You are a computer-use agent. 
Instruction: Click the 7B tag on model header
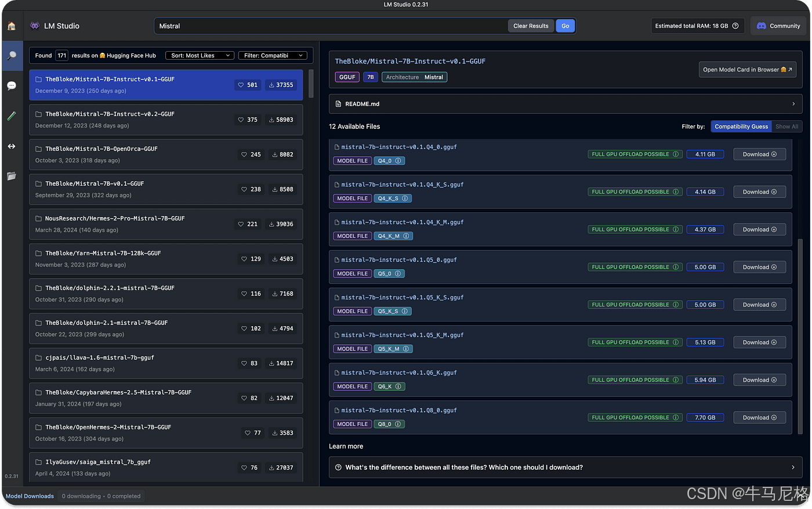point(371,77)
